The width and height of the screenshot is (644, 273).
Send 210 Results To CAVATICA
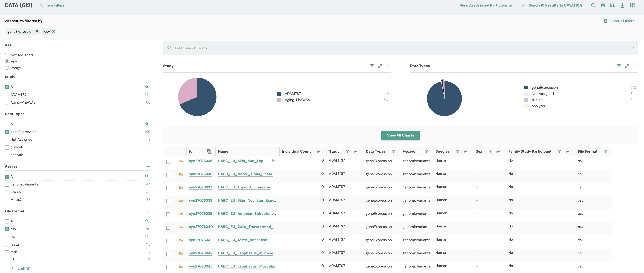[552, 5]
